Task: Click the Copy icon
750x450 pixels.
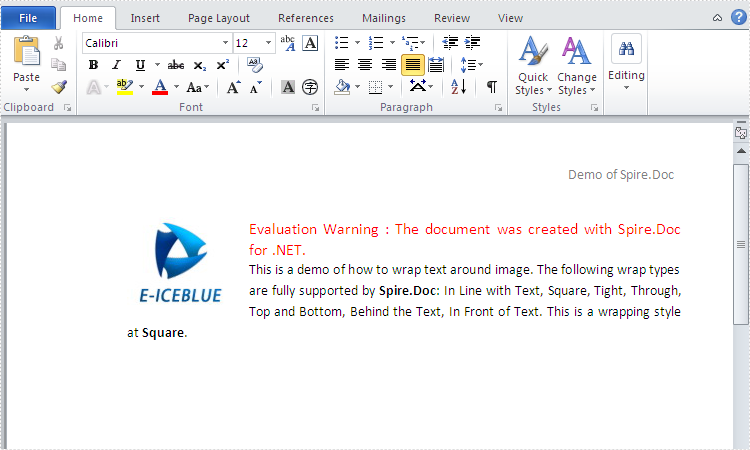Action: pyautogui.click(x=58, y=65)
